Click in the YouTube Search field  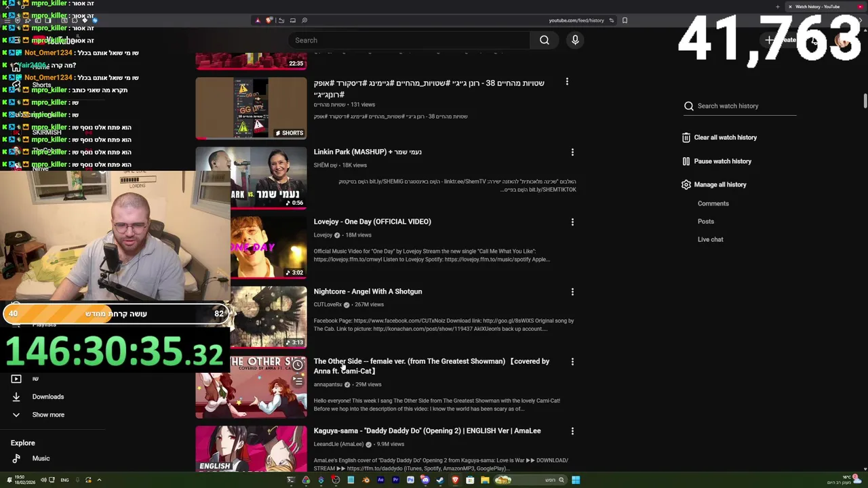pyautogui.click(x=410, y=40)
